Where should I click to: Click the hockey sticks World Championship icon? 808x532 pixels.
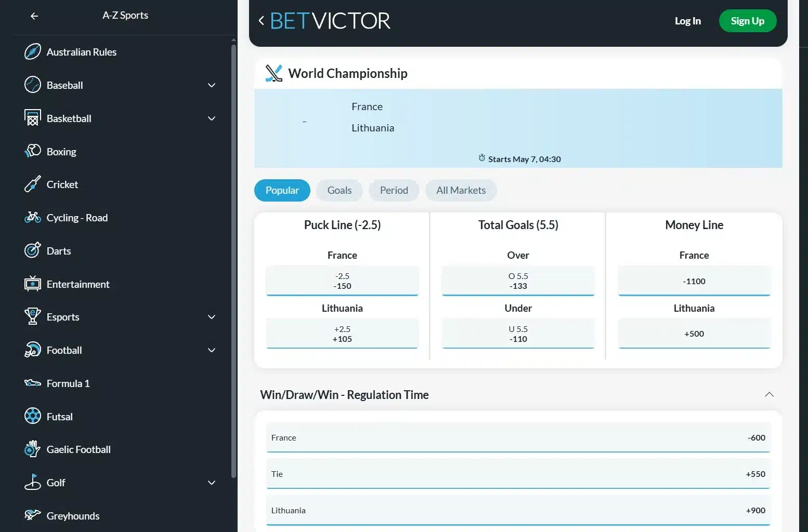click(274, 73)
